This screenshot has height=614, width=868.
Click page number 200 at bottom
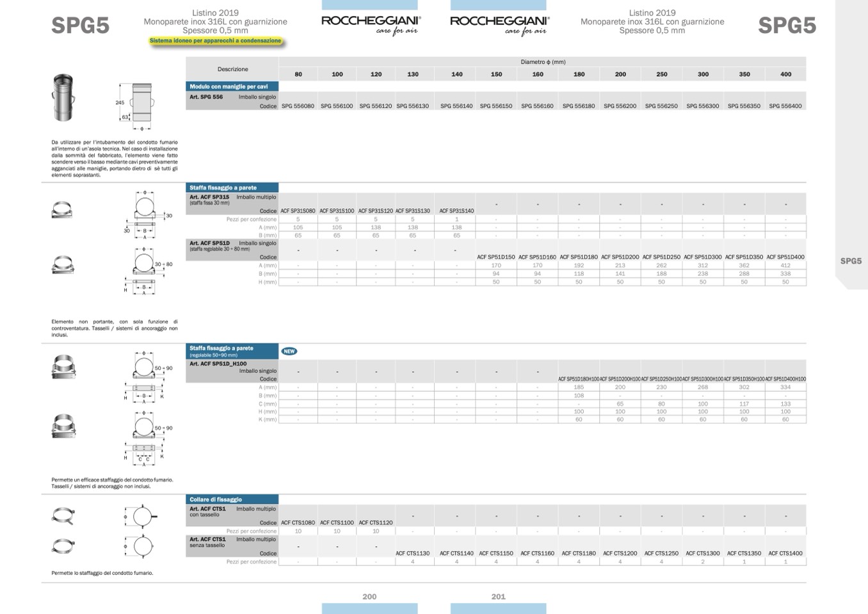click(x=369, y=597)
